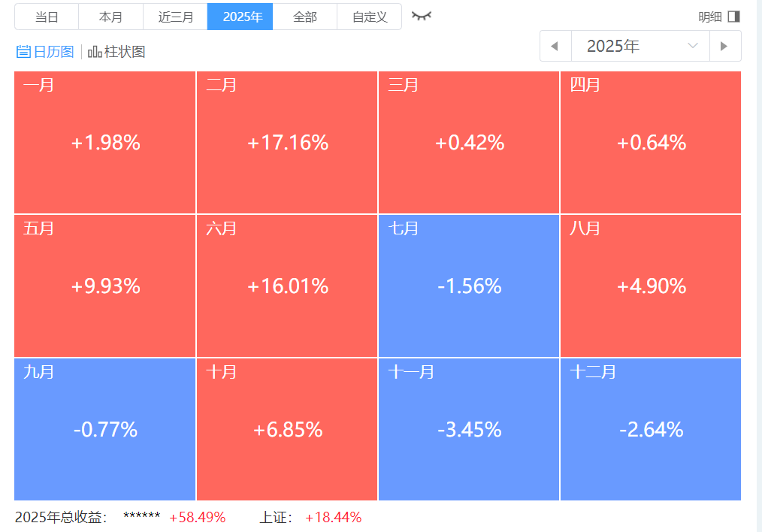
Task: Click the 2025年 period tab
Action: (x=240, y=17)
